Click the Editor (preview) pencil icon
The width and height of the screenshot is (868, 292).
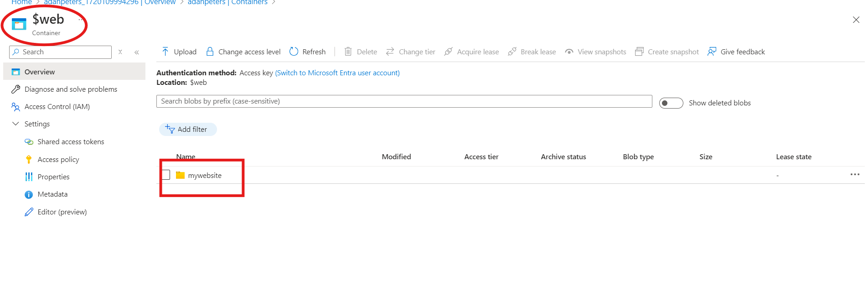(29, 212)
